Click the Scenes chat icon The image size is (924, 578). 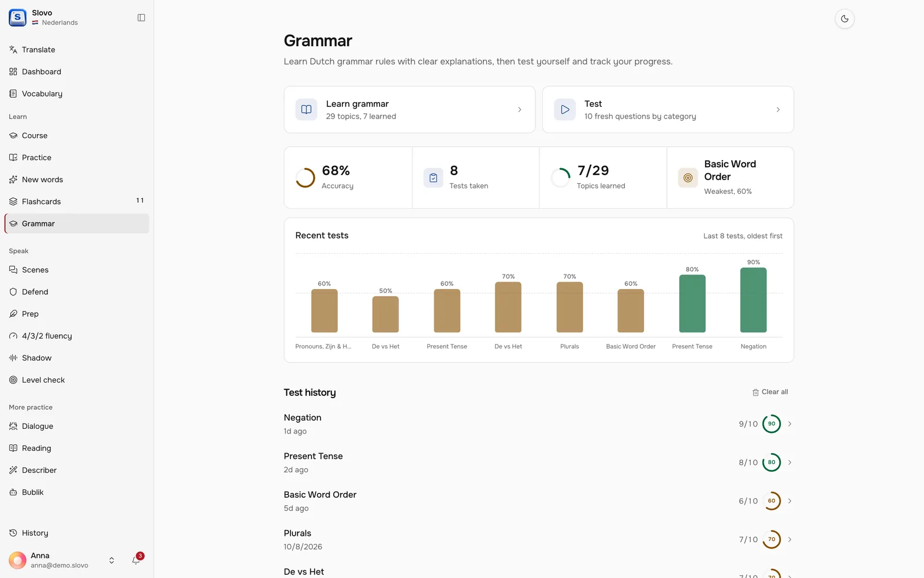coord(13,270)
